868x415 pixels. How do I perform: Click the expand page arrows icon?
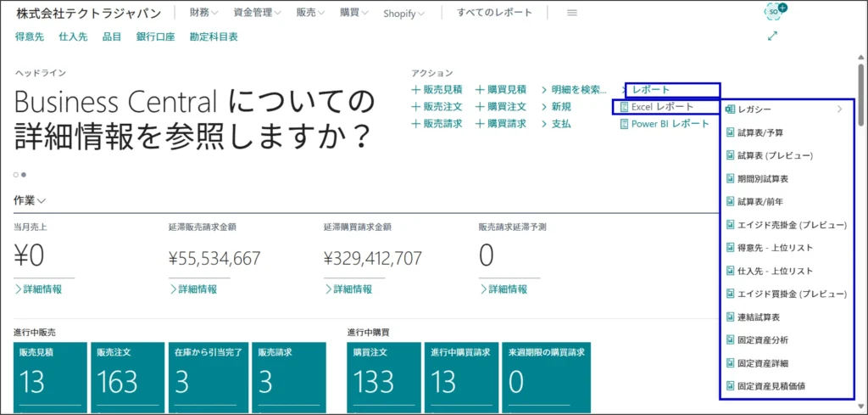[772, 36]
